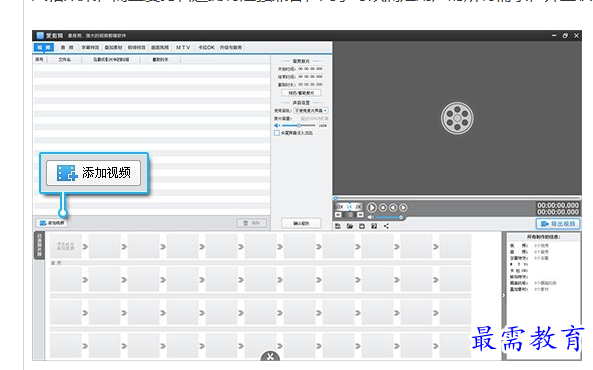
Task: Expand the 使用音轨 dropdown
Action: pos(311,110)
